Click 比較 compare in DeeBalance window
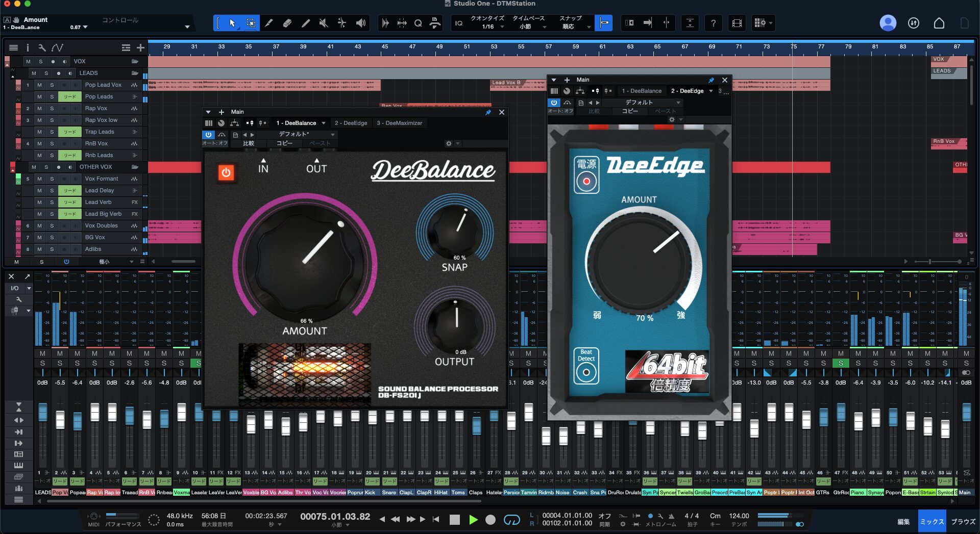This screenshot has width=980, height=534. [249, 143]
